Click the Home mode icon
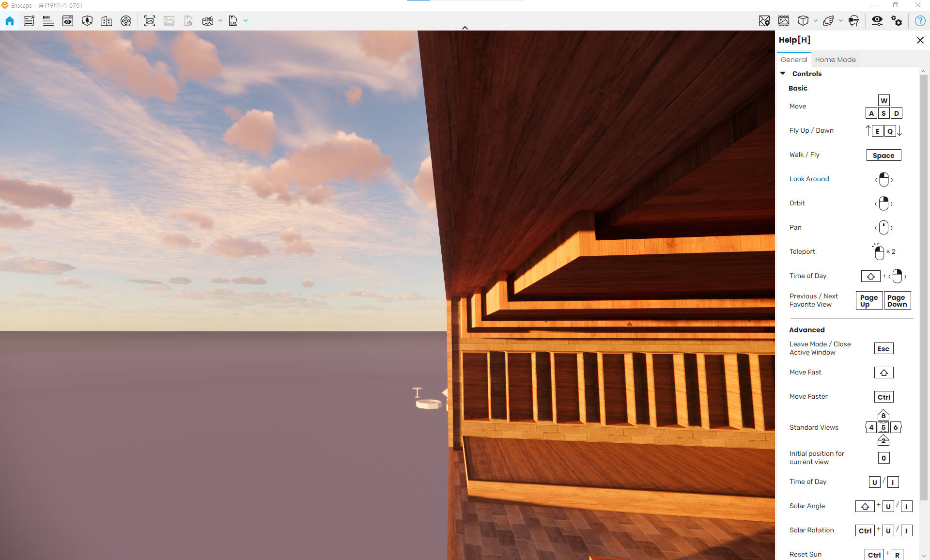930x560 pixels. click(x=10, y=21)
